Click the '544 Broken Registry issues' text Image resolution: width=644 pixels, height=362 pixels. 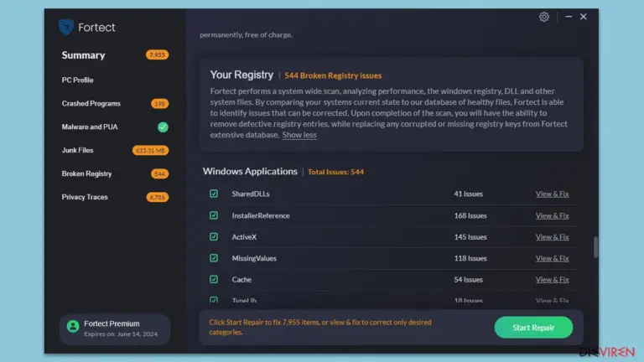pos(333,75)
